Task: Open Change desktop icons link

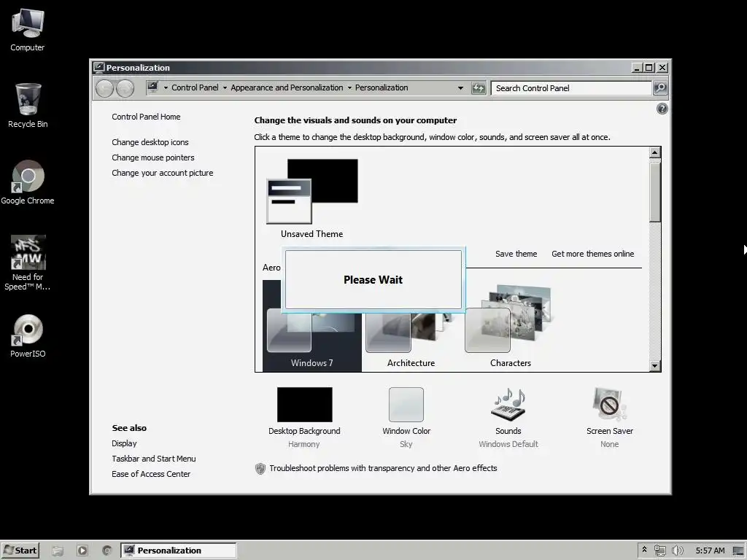Action: 150,142
